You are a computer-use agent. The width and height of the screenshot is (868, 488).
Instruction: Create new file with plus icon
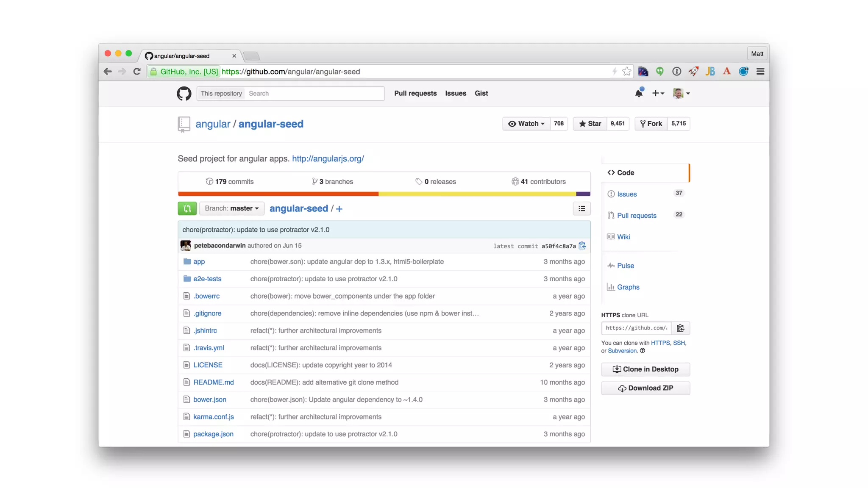click(339, 209)
